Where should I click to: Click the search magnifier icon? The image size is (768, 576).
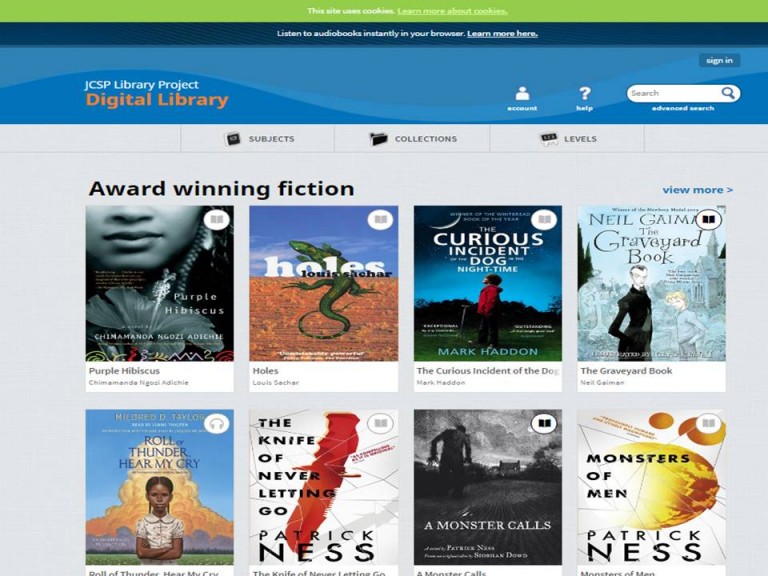tap(728, 93)
